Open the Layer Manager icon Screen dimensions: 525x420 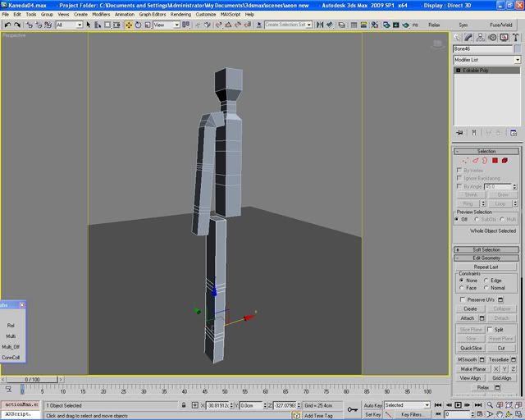click(x=341, y=25)
